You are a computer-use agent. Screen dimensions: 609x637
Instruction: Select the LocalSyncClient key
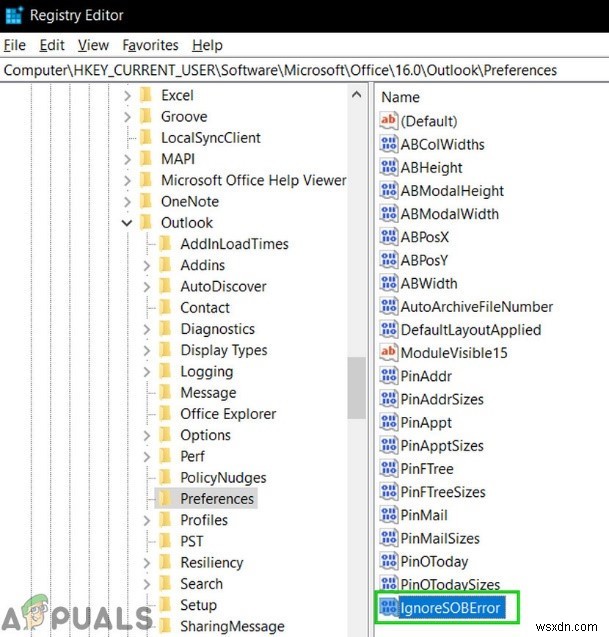pos(210,138)
